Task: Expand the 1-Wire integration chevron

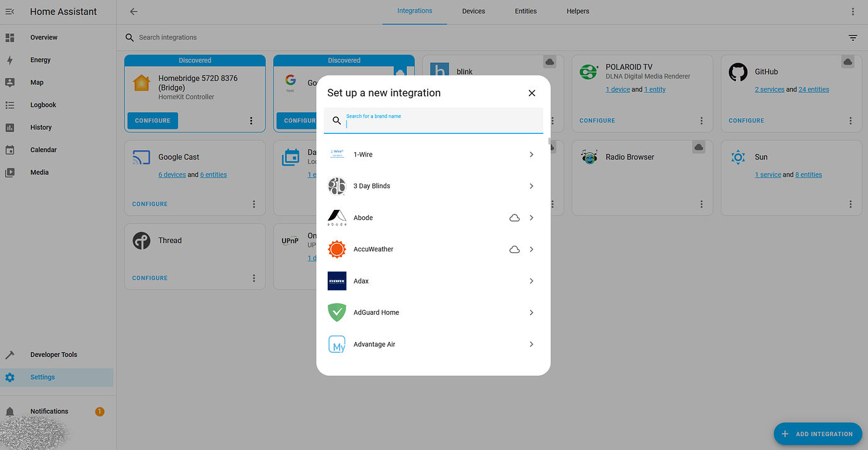Action: pos(531,154)
